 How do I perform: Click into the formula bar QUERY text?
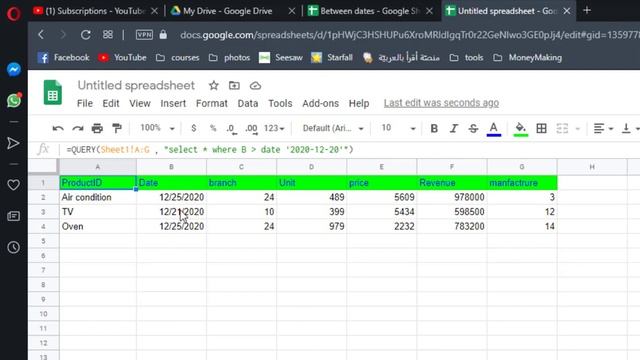coord(210,150)
